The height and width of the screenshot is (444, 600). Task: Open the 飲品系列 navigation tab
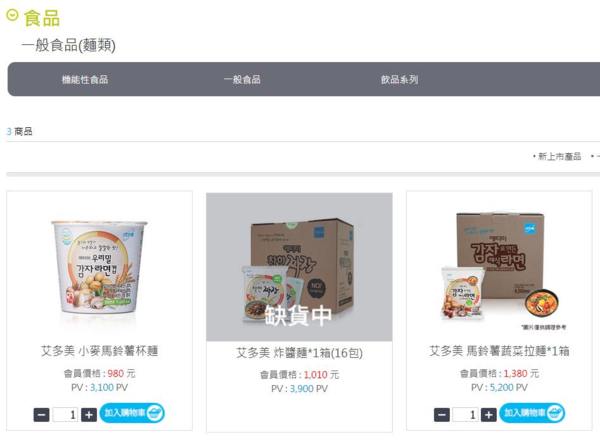point(399,80)
